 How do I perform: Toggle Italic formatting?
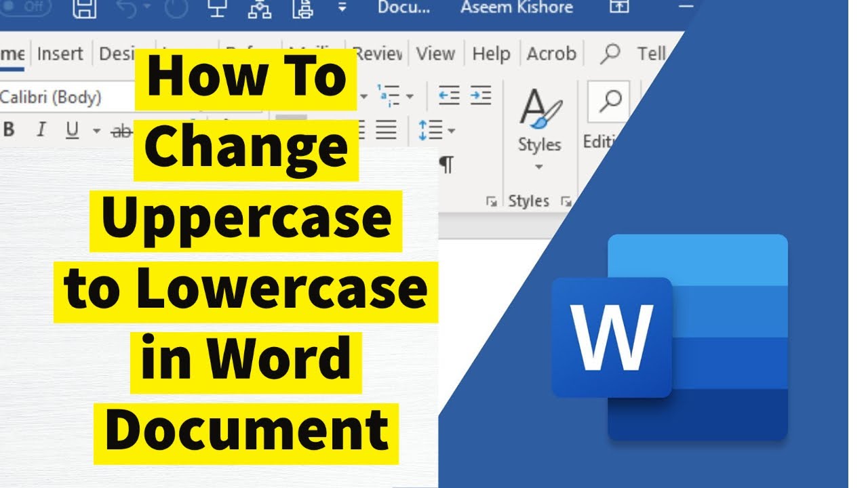[41, 129]
